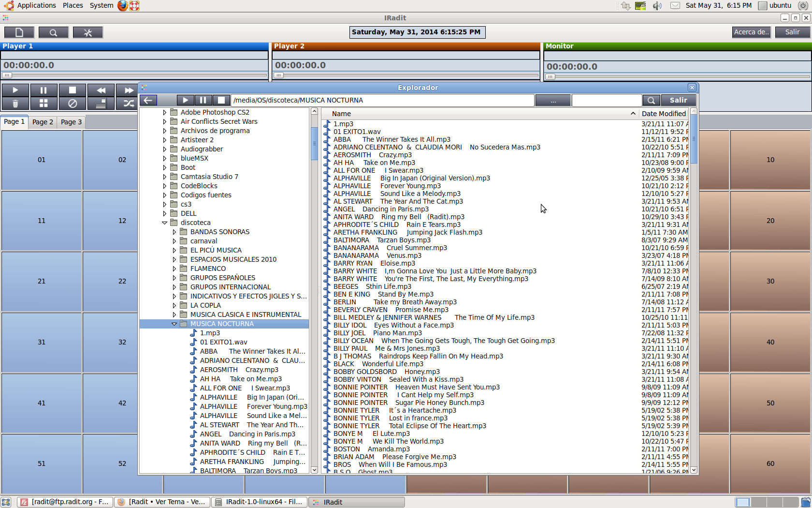Image resolution: width=812 pixels, height=508 pixels.
Task: Play selected file in Explorador
Action: tap(185, 100)
